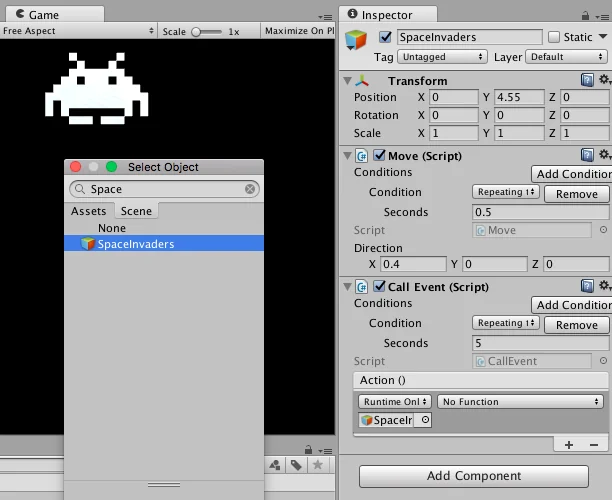Click filter by type icon in bottom bar

[x=275, y=465]
